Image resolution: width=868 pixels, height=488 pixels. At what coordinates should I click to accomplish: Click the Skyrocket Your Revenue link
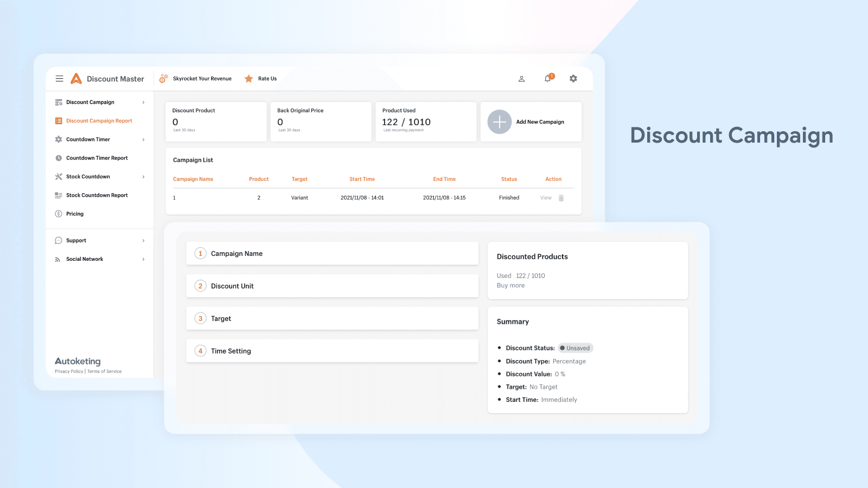(x=202, y=79)
